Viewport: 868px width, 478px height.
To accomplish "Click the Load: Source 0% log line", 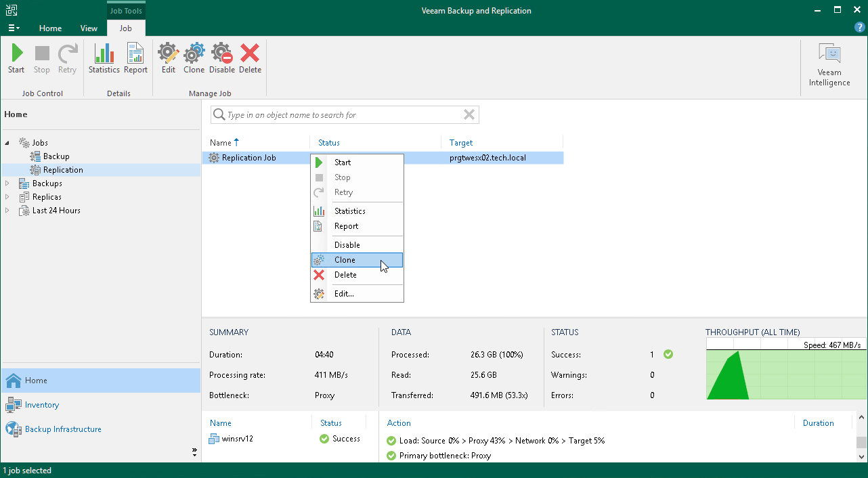I will [496, 441].
